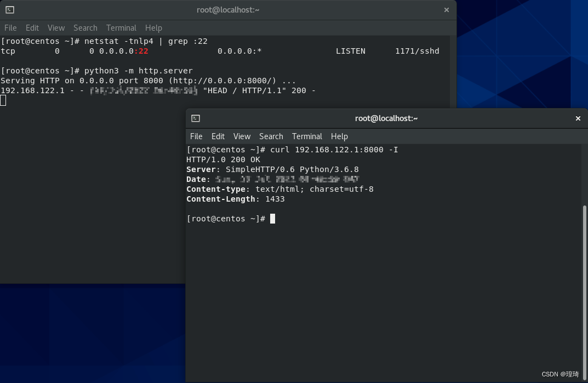Open the Help menu of the back terminal
Viewport: 588px width, 383px height.
(153, 27)
